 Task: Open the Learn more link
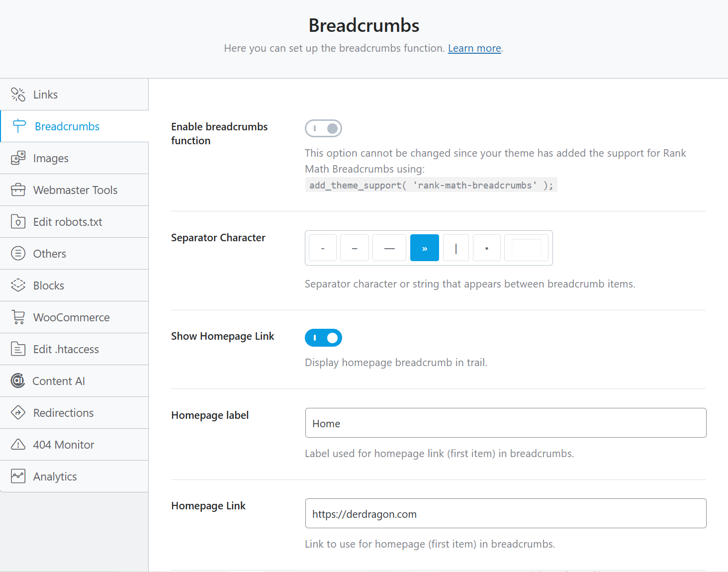(x=474, y=48)
